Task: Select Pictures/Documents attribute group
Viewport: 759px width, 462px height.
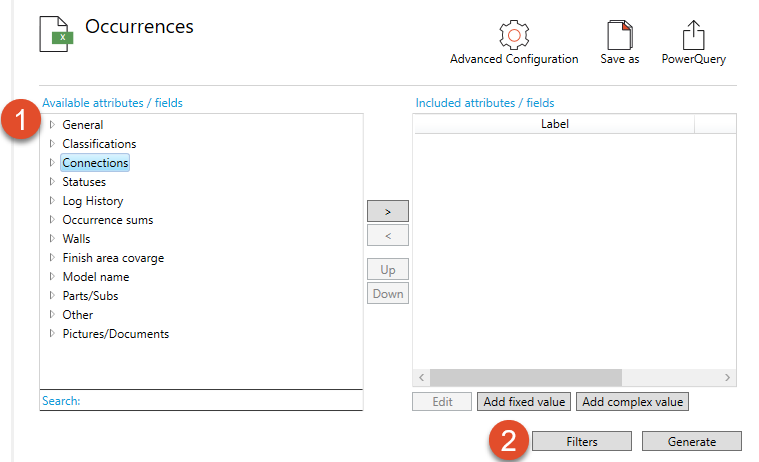Action: pos(115,334)
